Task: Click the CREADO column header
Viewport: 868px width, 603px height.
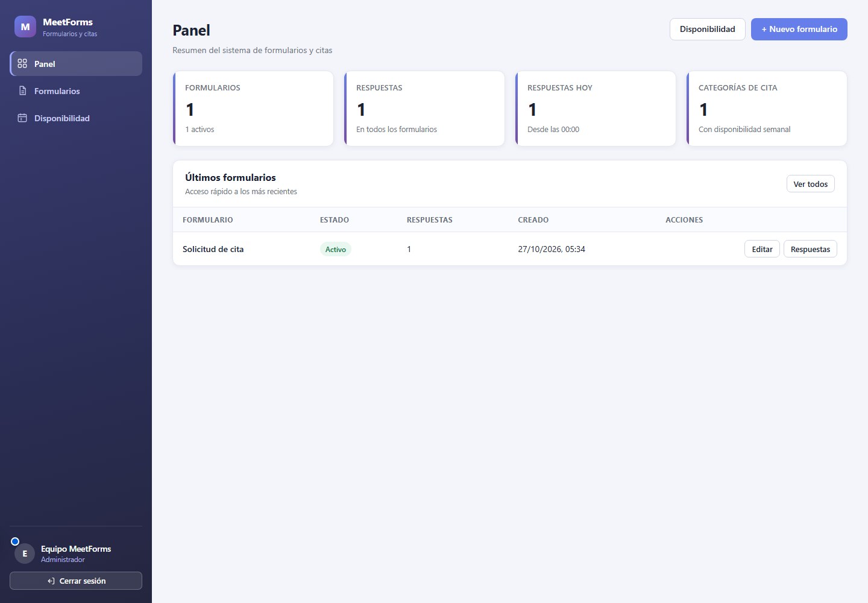Action: point(533,219)
